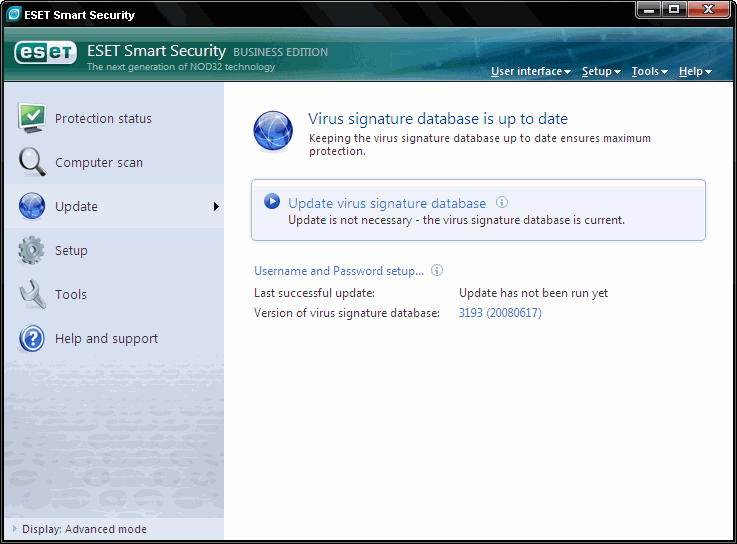This screenshot has height=544, width=737.
Task: Click info icon next to Username and Password setup
Action: point(437,270)
